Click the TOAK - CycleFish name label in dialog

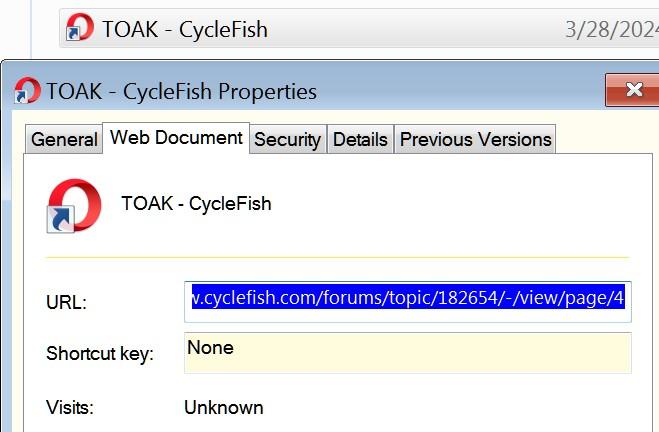coord(196,204)
